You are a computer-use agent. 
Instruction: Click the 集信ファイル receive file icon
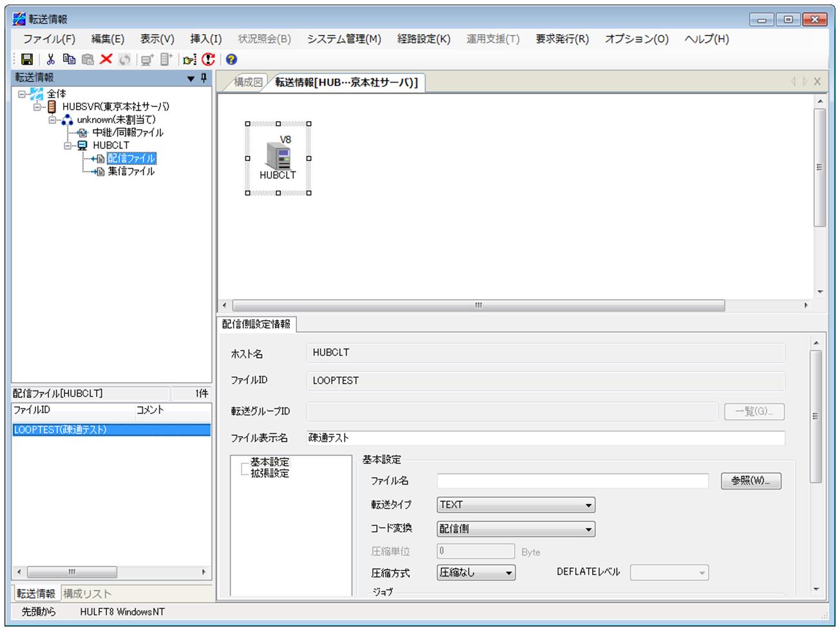click(99, 172)
